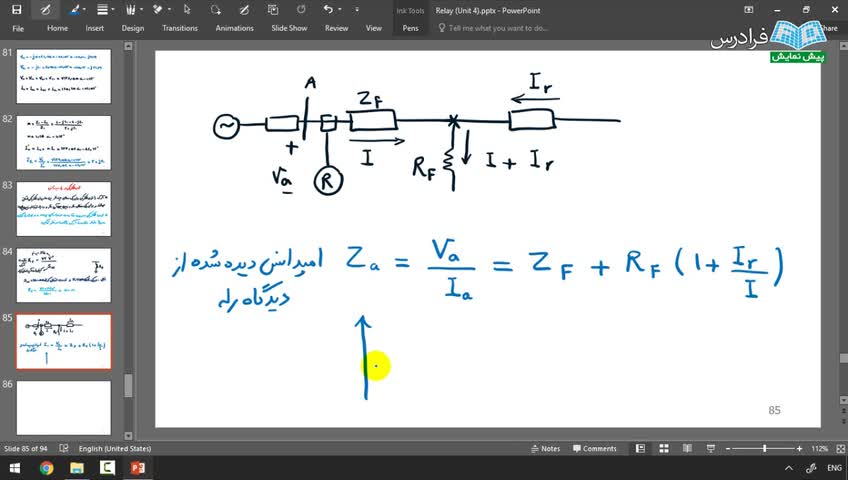Select slide 83 thumbnail

64,209
